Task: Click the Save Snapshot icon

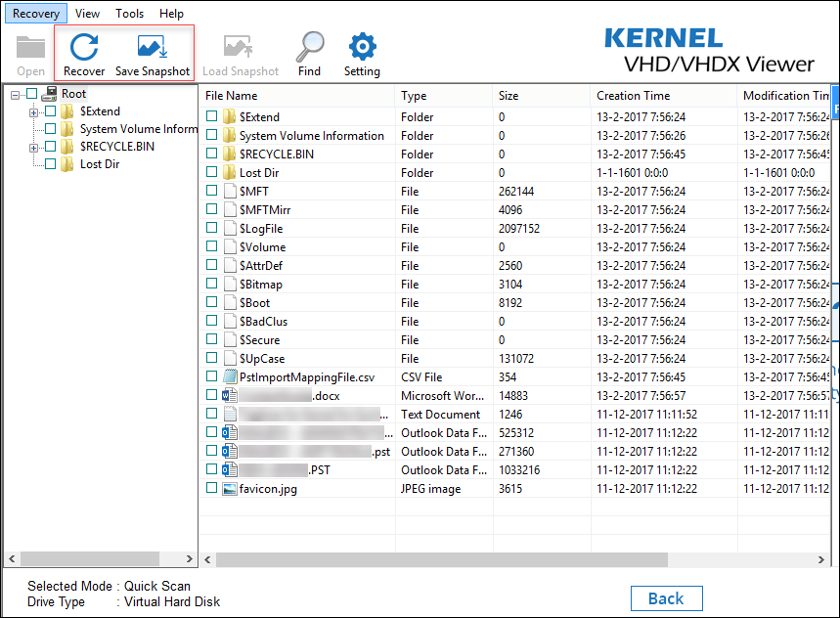Action: click(153, 47)
